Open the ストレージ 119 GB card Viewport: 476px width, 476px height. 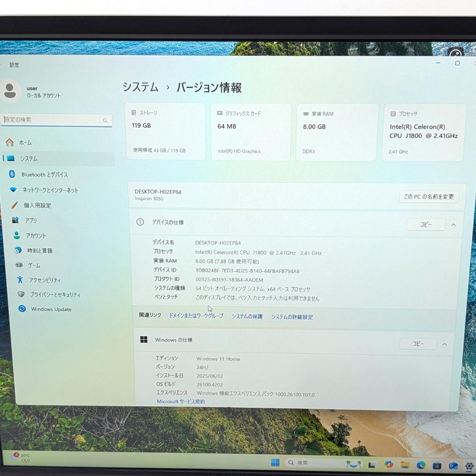165,131
